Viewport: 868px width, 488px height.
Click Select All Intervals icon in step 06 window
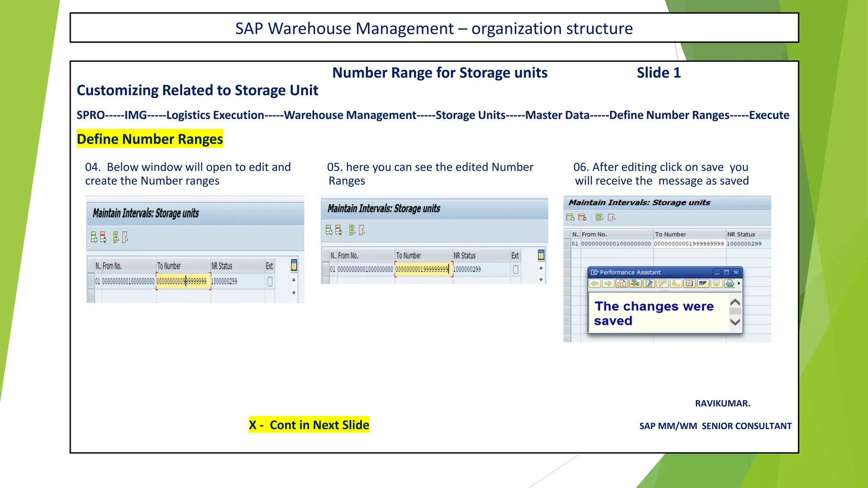coord(599,217)
